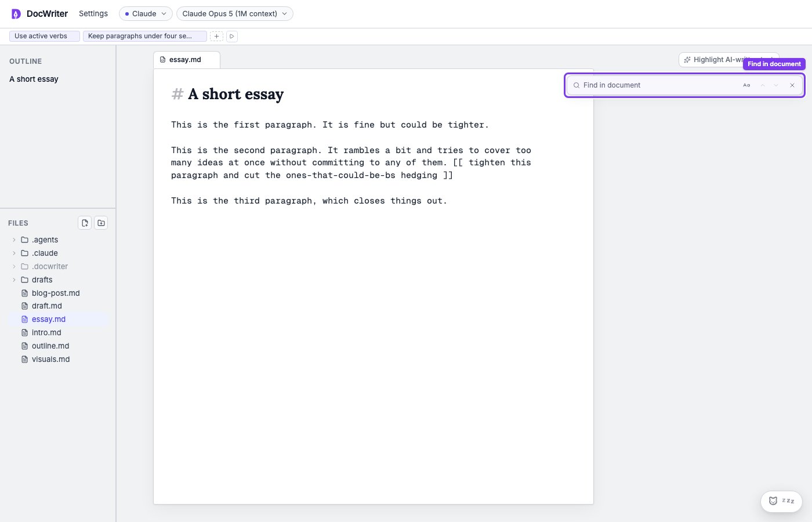Open blog-post.md file
The image size is (812, 522).
click(58, 293)
